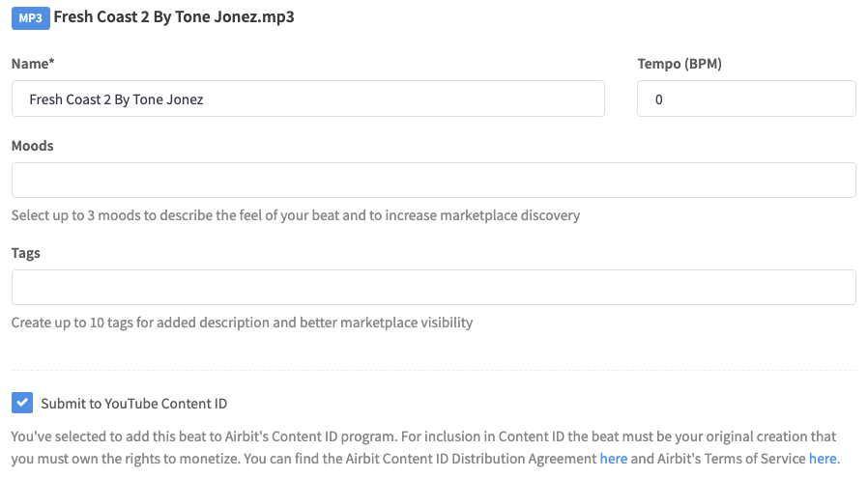Click the Submit to YouTube Content ID label text
868x478 pixels.
(134, 404)
